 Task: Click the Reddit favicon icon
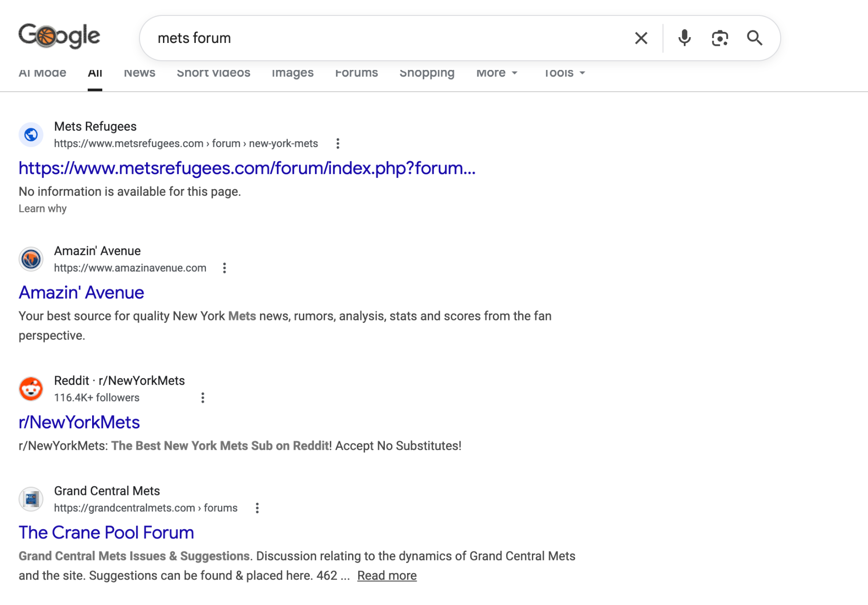(x=31, y=389)
